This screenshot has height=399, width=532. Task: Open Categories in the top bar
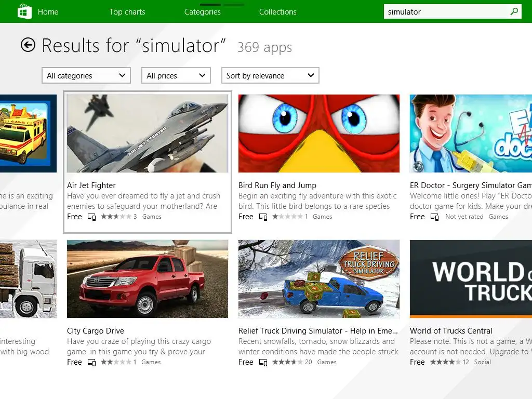pos(203,12)
